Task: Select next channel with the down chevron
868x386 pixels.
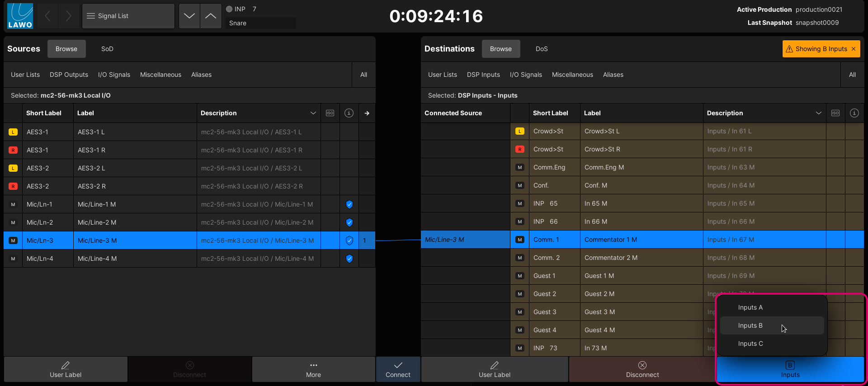Action: click(x=189, y=16)
